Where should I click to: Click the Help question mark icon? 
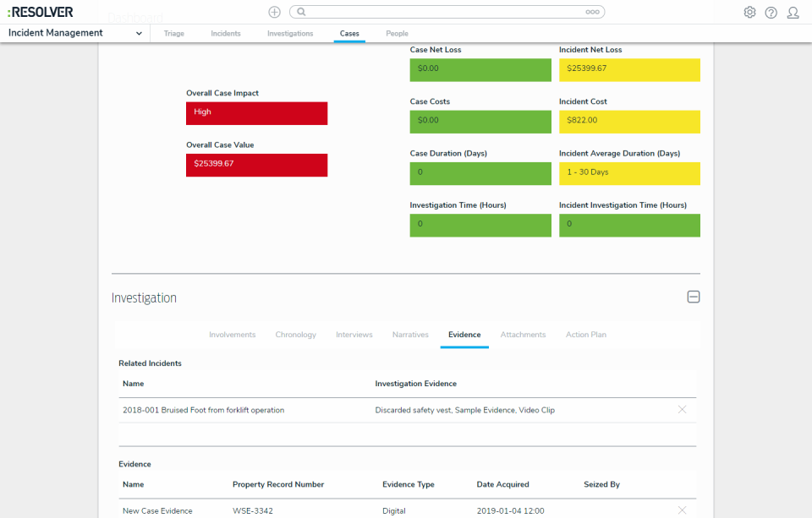tap(771, 12)
